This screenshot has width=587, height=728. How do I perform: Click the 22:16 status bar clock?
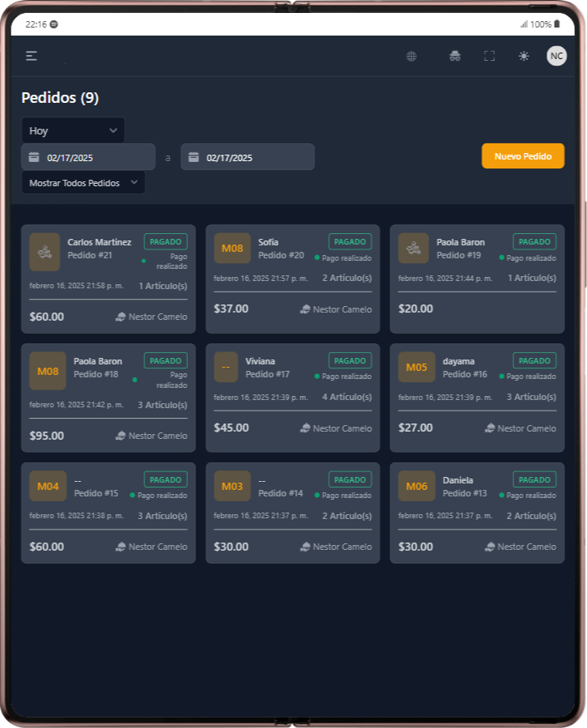point(36,24)
